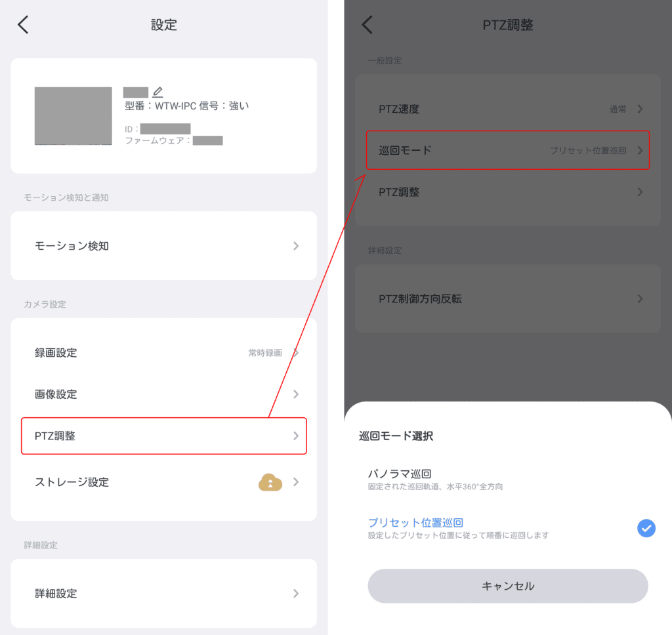Tap the gold cloud storage icon
Screen dimensions: 672x635
pos(270,482)
